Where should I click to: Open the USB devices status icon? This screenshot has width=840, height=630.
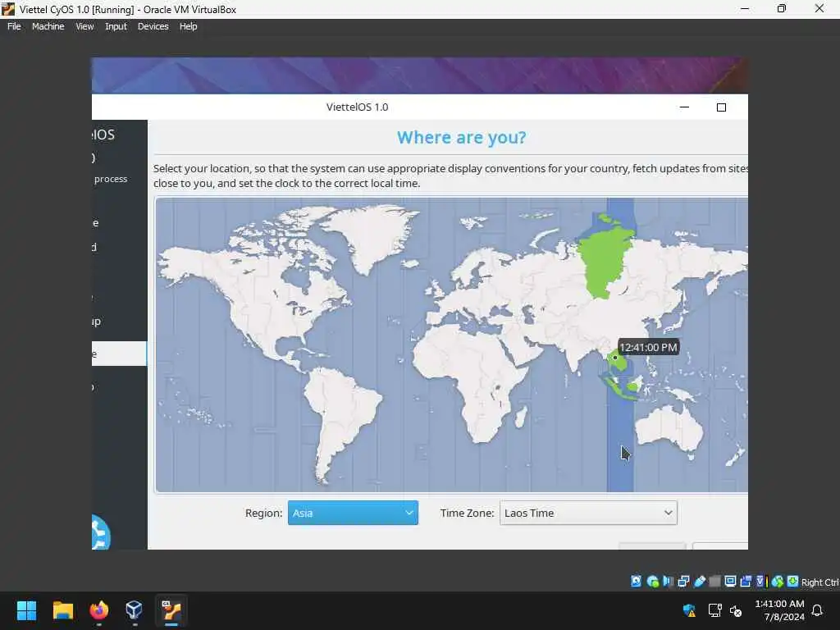pos(699,582)
